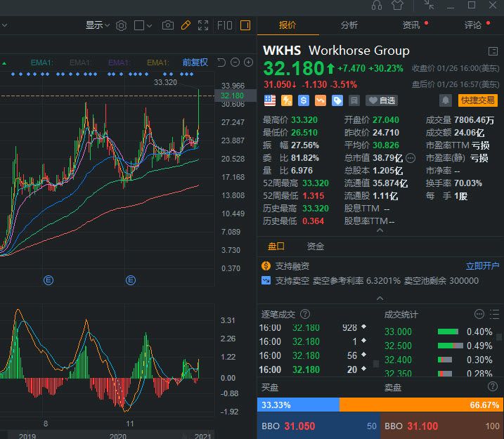Open the 资讯 news tab

(x=411, y=25)
